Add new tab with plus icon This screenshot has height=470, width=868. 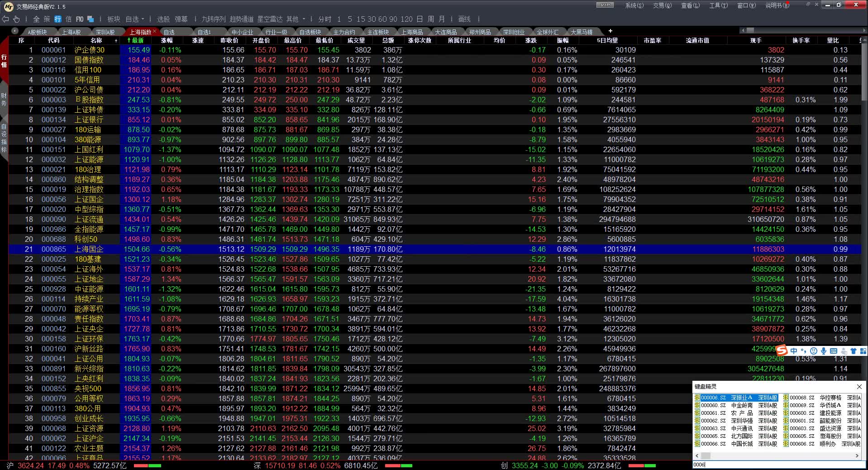point(610,31)
